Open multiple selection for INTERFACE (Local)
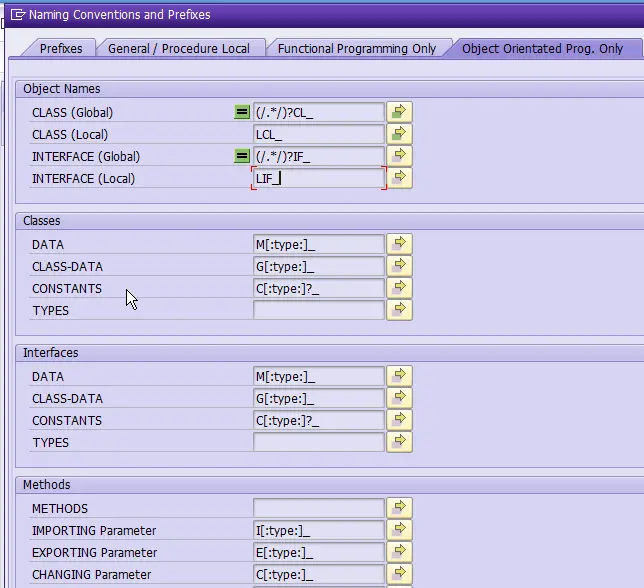The height and width of the screenshot is (588, 644). click(399, 178)
